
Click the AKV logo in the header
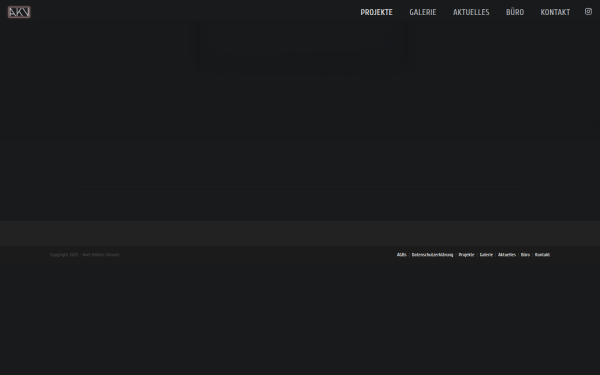19,12
